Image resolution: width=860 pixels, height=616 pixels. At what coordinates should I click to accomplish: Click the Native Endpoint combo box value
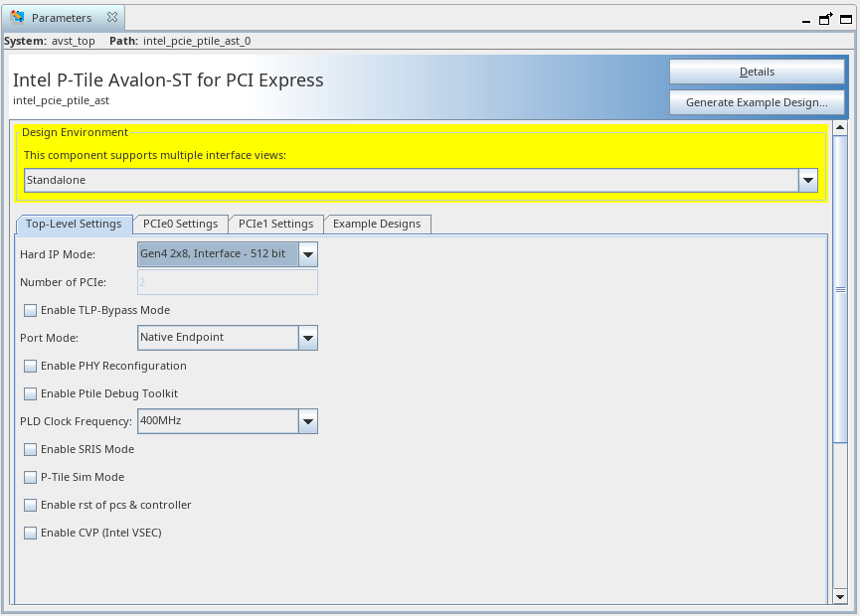218,338
